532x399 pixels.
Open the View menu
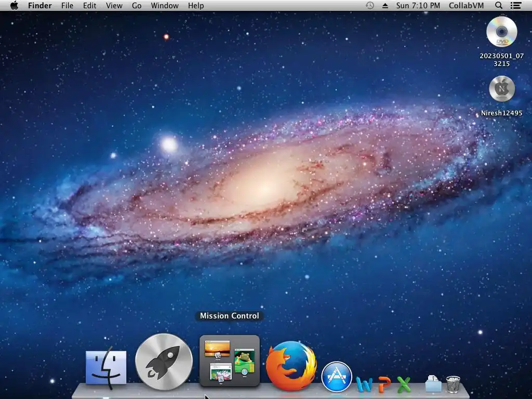point(114,5)
